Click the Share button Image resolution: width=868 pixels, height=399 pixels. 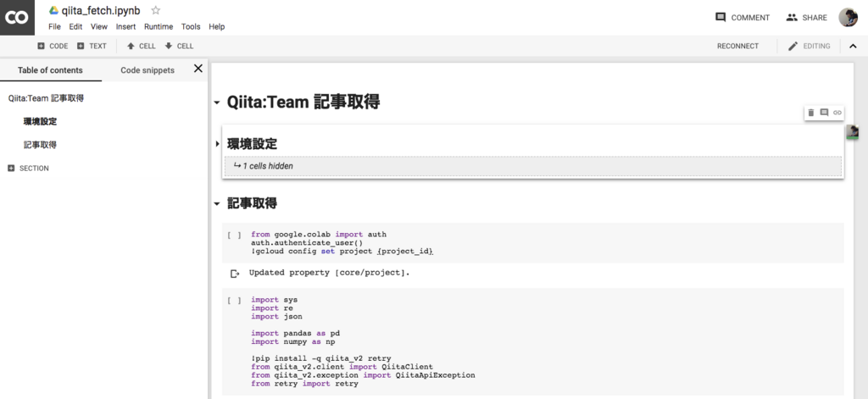pyautogui.click(x=807, y=18)
